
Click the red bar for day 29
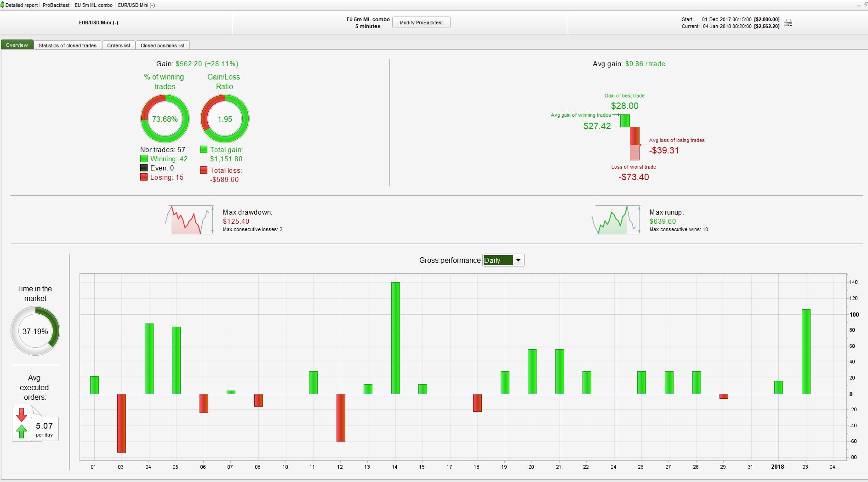[724, 396]
